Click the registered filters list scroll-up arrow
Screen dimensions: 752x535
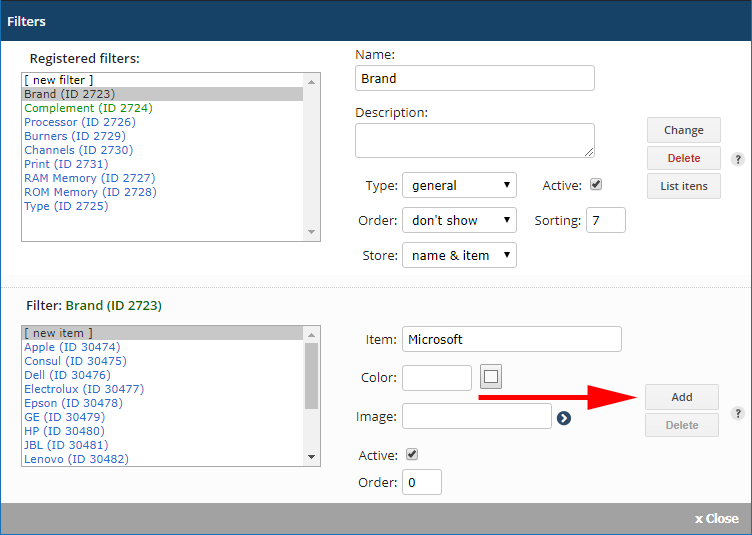[x=311, y=82]
